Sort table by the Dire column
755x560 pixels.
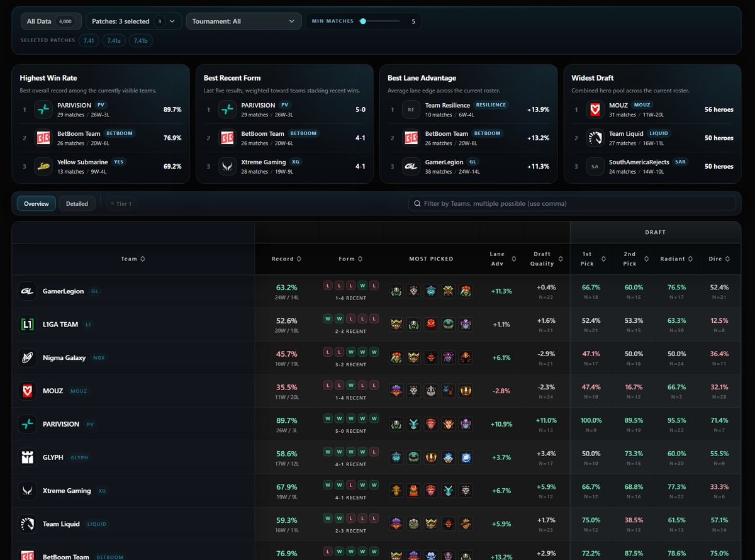click(x=719, y=259)
